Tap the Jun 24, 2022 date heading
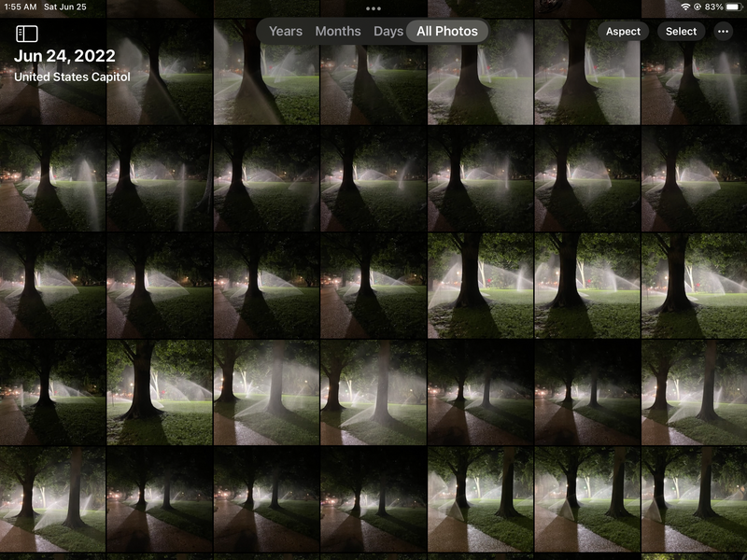This screenshot has height=560, width=747. pyautogui.click(x=64, y=56)
